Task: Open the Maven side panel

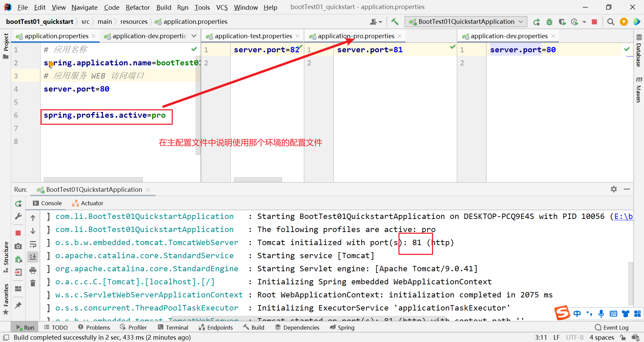Action: [639, 90]
